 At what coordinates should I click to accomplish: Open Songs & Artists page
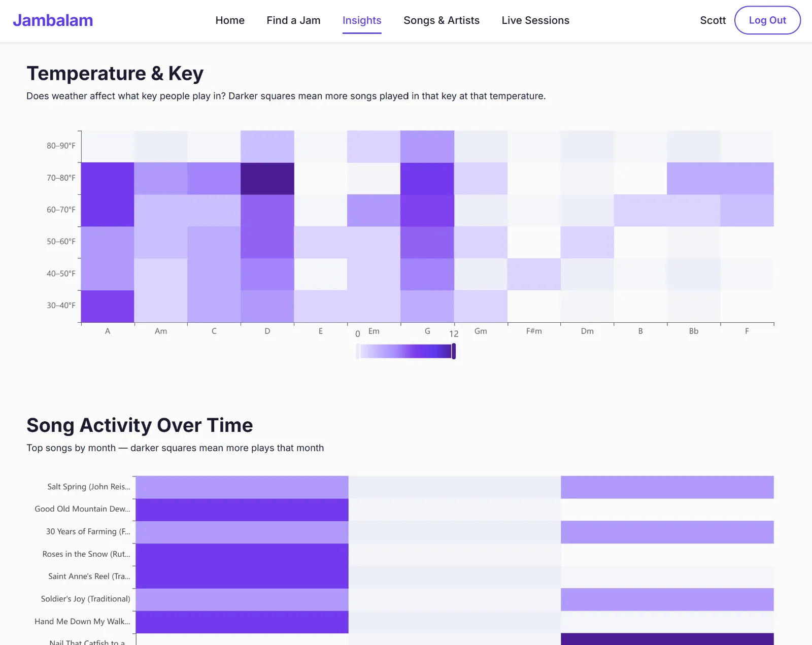[x=442, y=20]
